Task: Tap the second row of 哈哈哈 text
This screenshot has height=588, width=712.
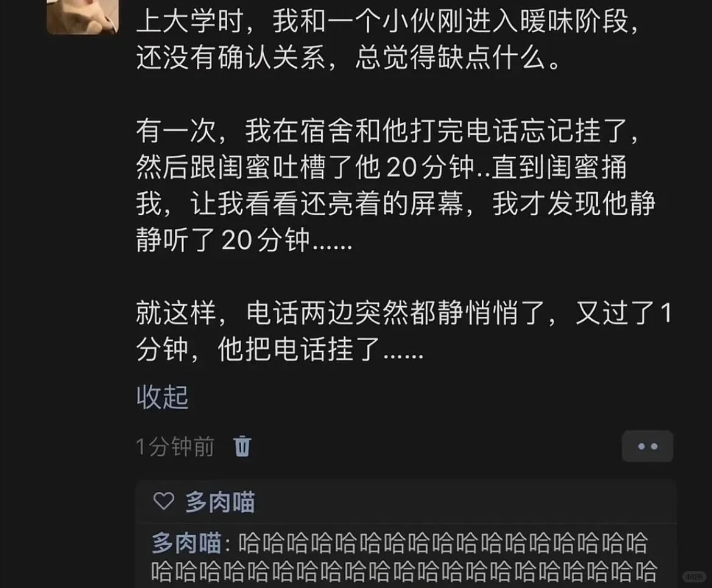Action: 404,572
